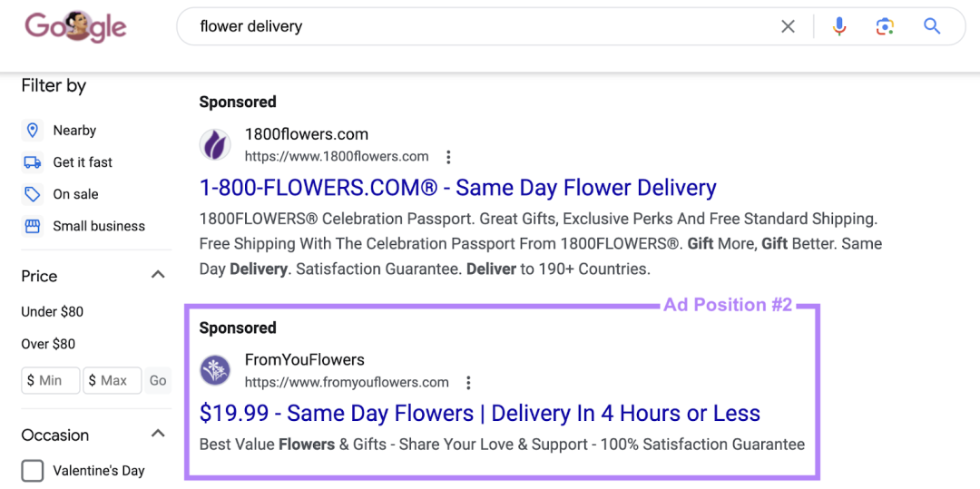Click the 1800flowers.com site name
This screenshot has height=489, width=980.
(x=307, y=133)
